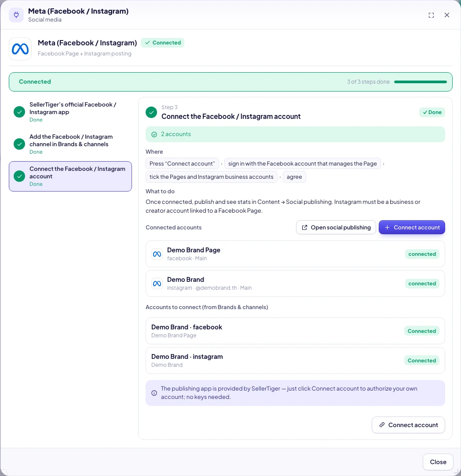The image size is (461, 476).
Task: Expand the dialog to fullscreen
Action: [431, 15]
